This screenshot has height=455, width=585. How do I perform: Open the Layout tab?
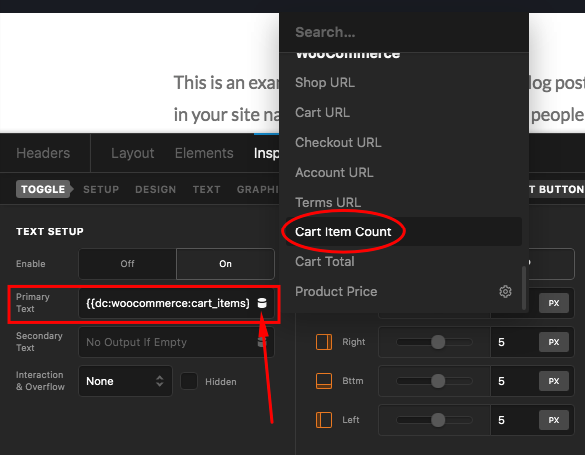point(132,153)
